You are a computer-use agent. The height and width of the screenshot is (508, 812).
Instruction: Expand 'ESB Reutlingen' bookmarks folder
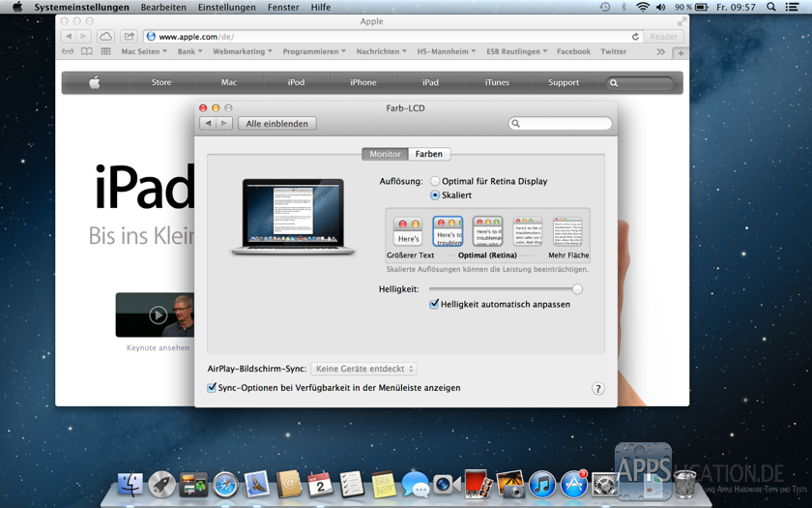tap(517, 51)
